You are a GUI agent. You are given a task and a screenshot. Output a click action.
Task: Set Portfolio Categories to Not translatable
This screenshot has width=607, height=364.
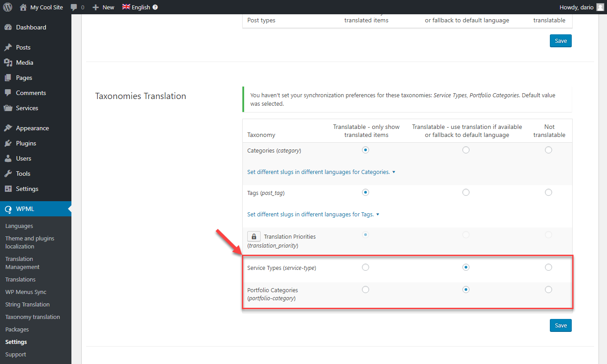(549, 290)
